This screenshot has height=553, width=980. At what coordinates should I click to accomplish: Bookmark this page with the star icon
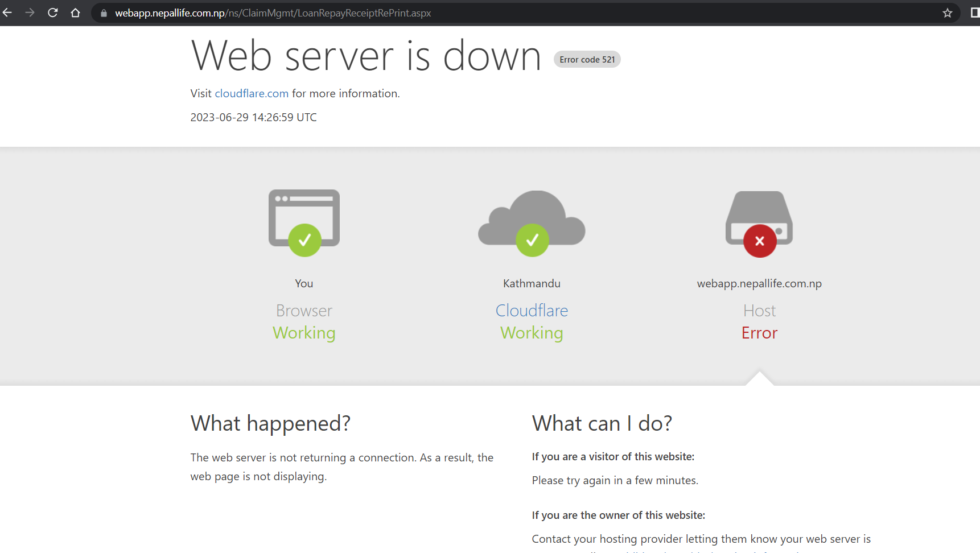[947, 13]
